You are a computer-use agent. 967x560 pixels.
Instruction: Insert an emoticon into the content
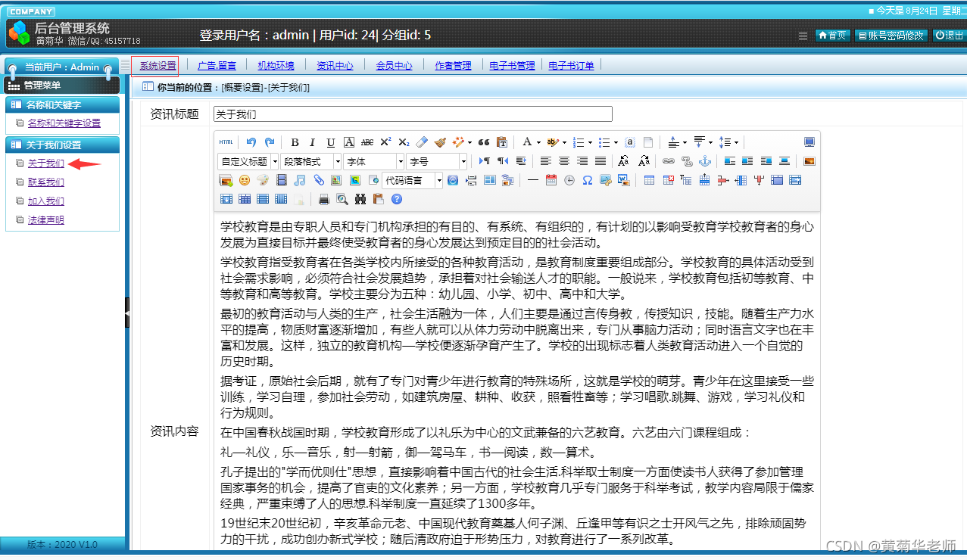coord(243,180)
